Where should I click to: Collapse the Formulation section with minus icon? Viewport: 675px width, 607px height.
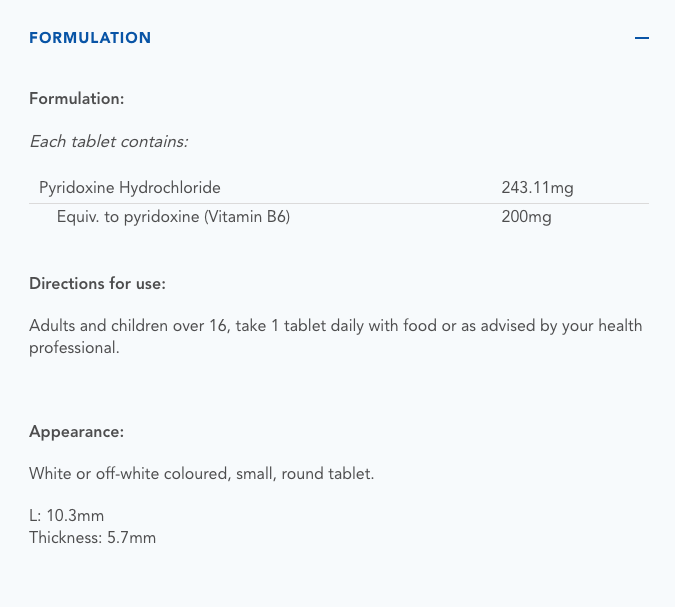(642, 38)
